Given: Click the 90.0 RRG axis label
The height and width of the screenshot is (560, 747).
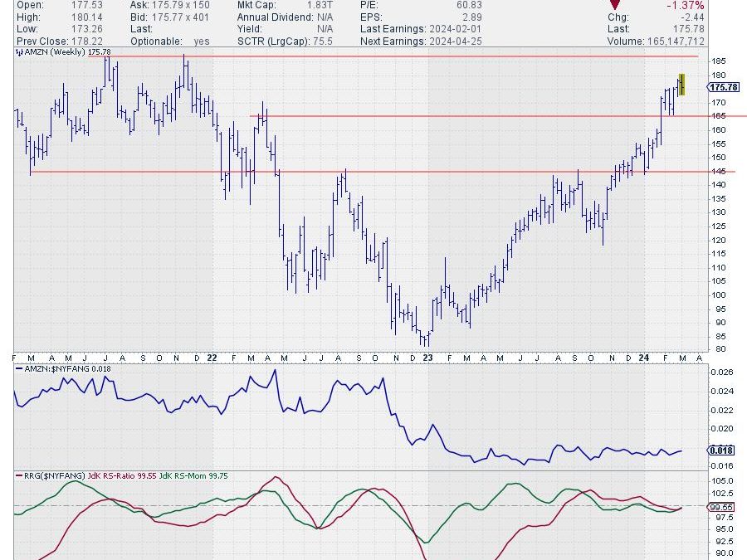Looking at the screenshot, I should tap(724, 553).
